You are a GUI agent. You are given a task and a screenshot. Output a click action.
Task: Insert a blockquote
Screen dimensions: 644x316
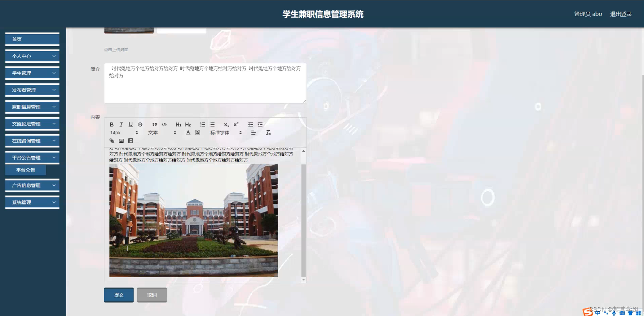click(x=154, y=125)
